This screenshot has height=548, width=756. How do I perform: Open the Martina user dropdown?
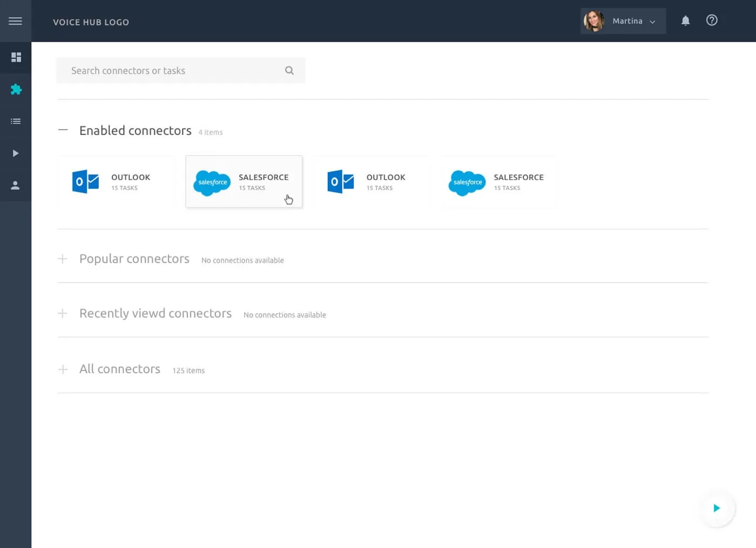[x=623, y=21]
